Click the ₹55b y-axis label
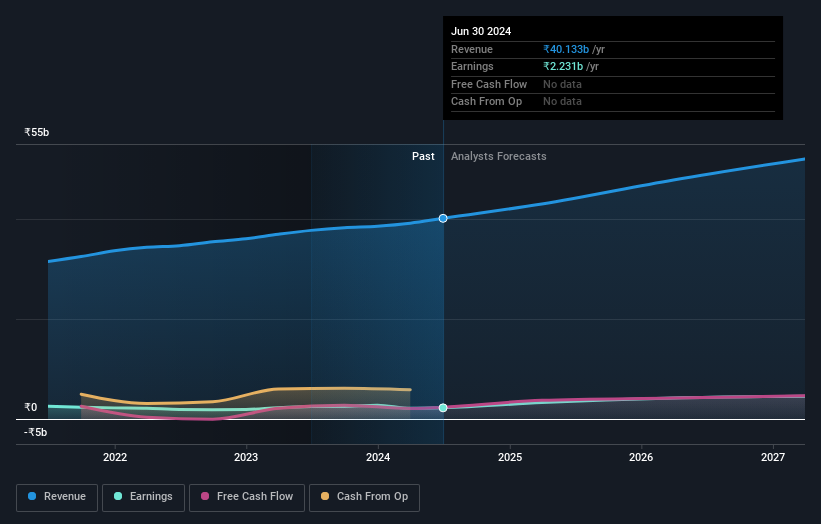This screenshot has height=524, width=821. click(37, 132)
